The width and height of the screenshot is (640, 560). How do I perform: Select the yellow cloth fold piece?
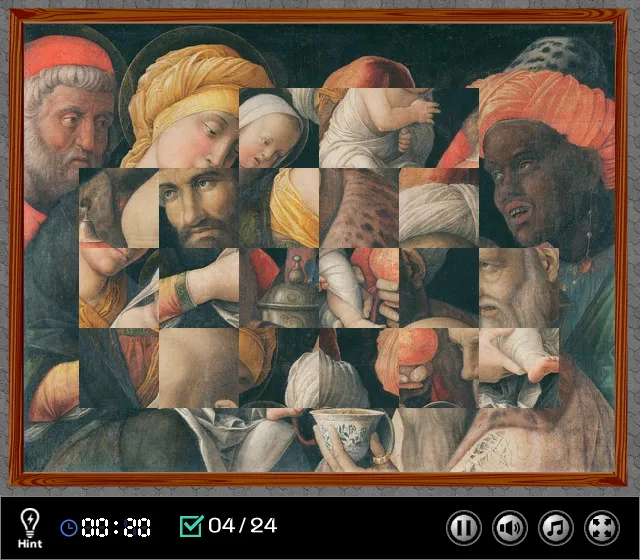pyautogui.click(x=279, y=208)
